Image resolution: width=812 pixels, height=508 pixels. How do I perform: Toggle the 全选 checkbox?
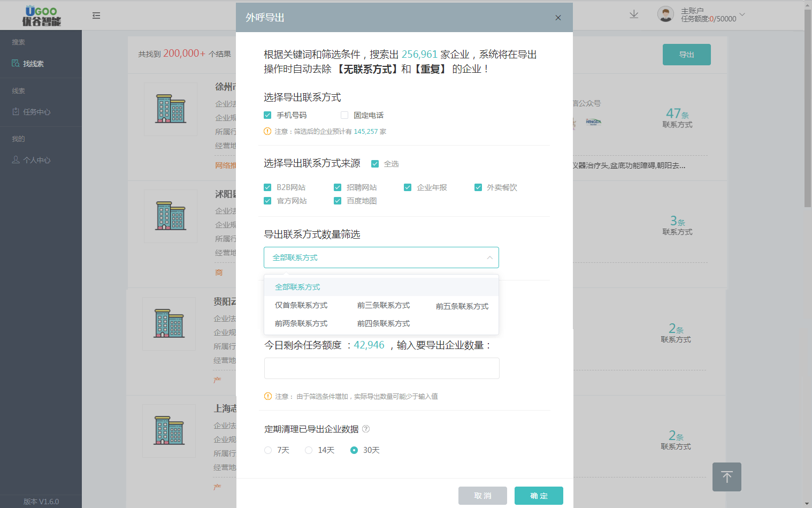coord(375,164)
